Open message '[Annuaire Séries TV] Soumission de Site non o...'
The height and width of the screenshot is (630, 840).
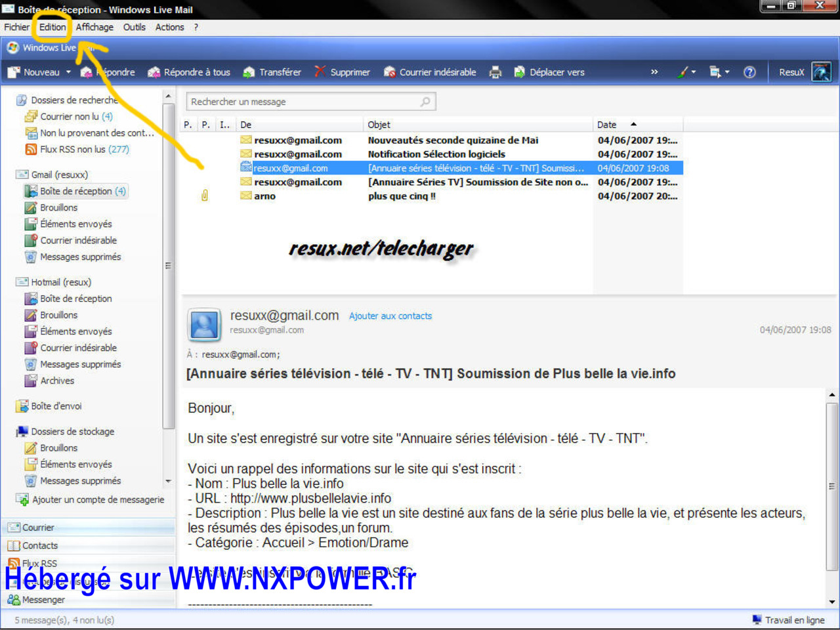coord(478,182)
